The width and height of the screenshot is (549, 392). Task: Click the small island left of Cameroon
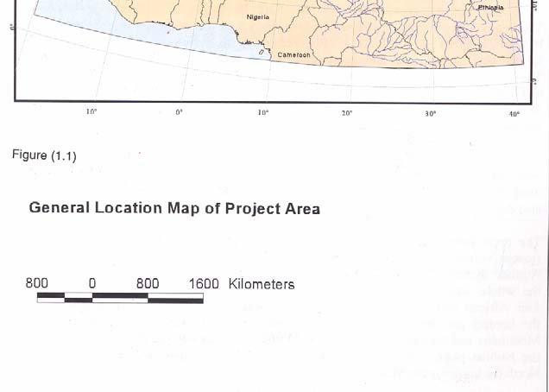[x=261, y=52]
